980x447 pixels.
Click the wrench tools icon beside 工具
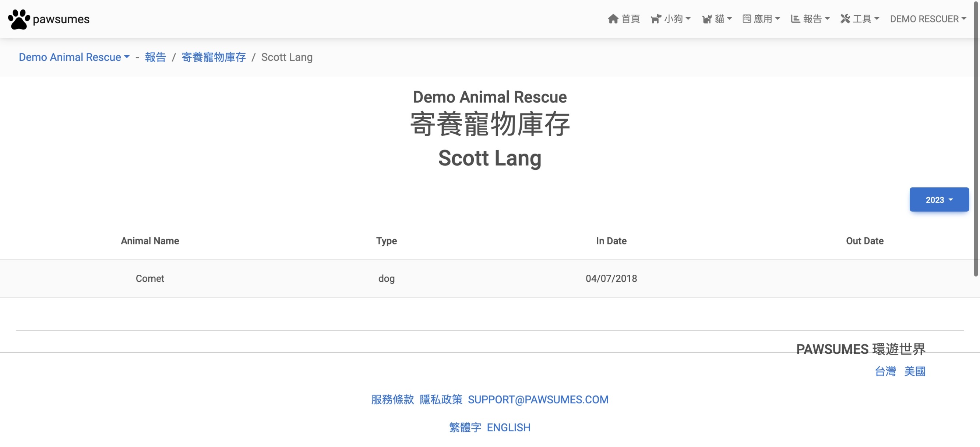coord(845,19)
